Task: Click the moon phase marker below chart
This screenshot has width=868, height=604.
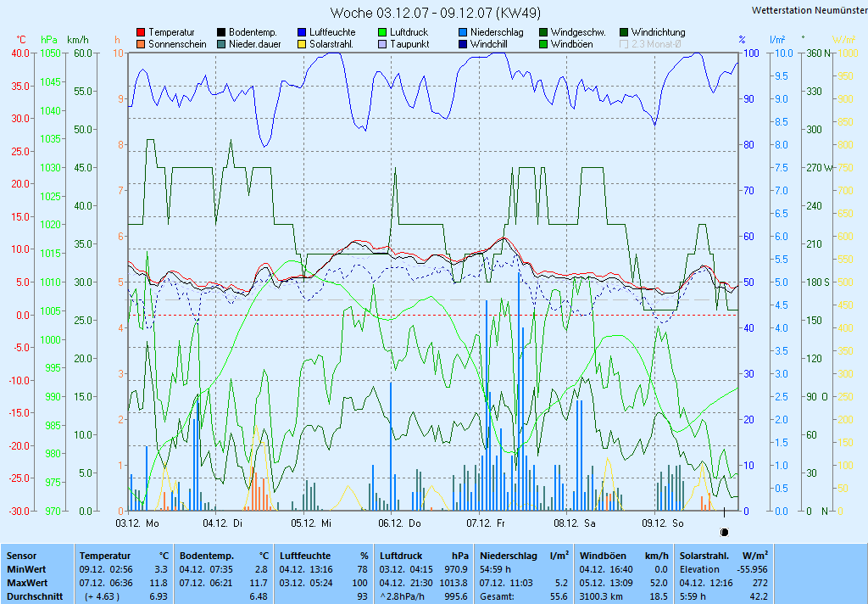Action: click(x=724, y=532)
